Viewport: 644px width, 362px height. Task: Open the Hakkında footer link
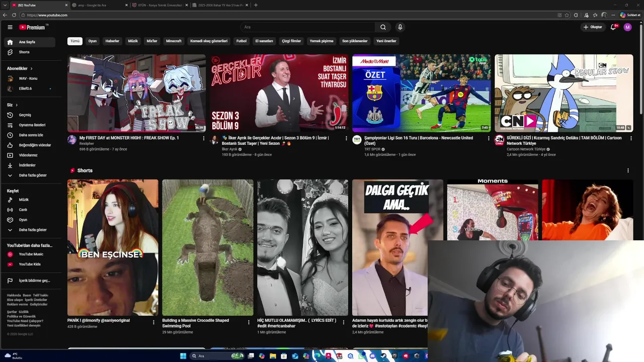point(14,295)
